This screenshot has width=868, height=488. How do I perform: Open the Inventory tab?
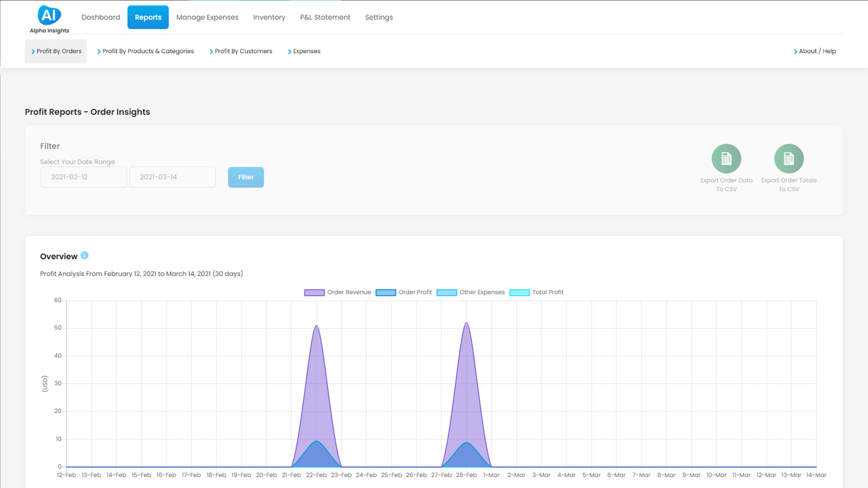[x=269, y=17]
